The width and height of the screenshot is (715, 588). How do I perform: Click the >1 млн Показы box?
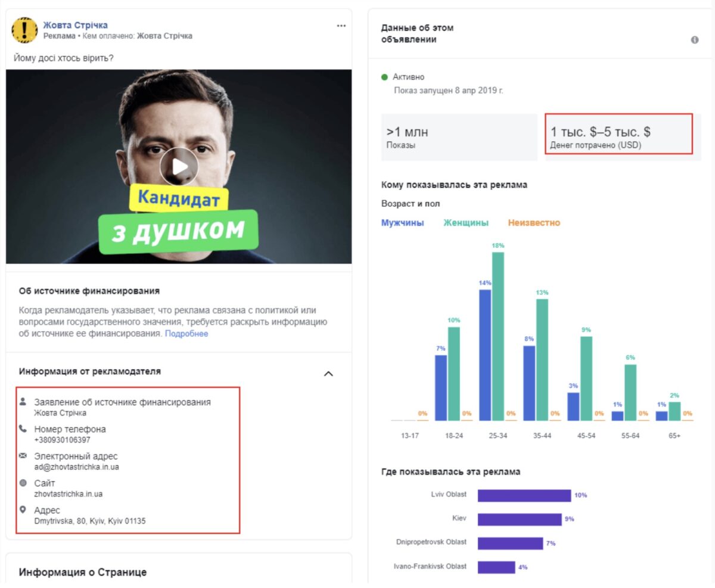tap(459, 137)
